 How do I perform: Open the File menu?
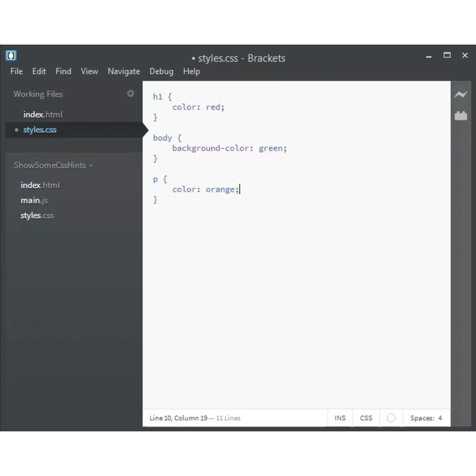(x=16, y=71)
